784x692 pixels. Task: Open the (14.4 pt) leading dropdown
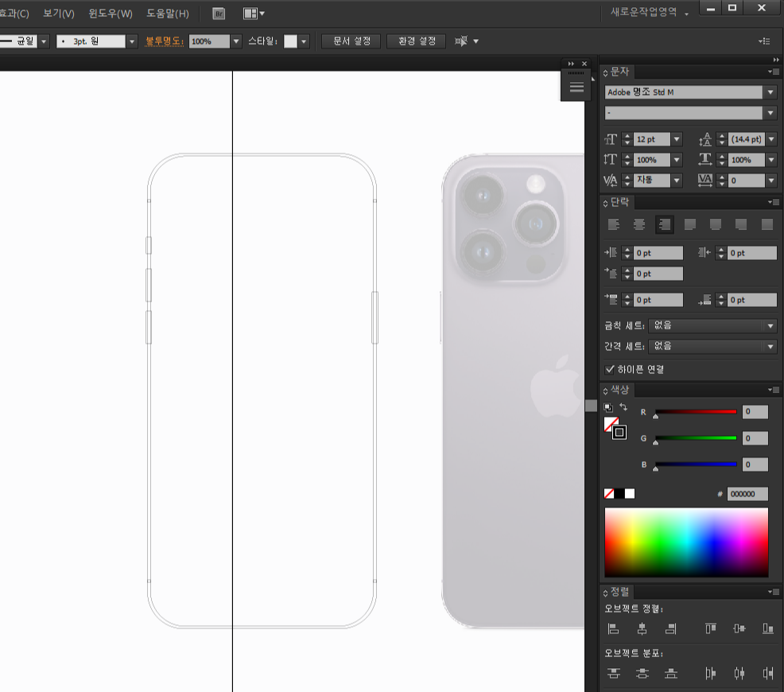(771, 139)
